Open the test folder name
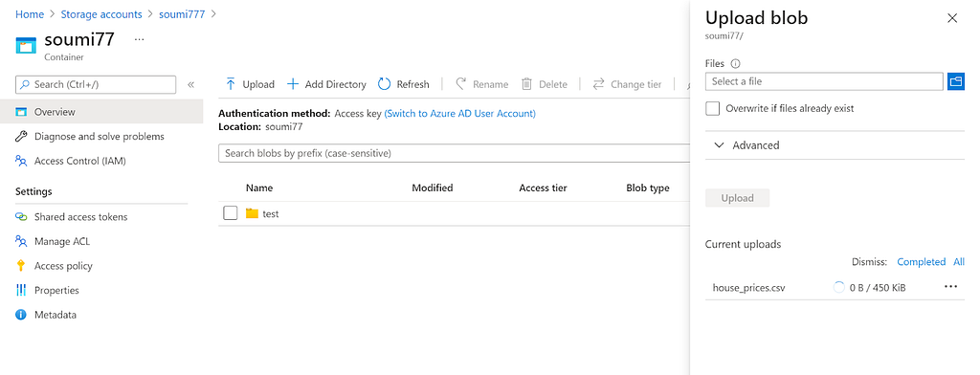The width and height of the screenshot is (980, 375). (271, 213)
